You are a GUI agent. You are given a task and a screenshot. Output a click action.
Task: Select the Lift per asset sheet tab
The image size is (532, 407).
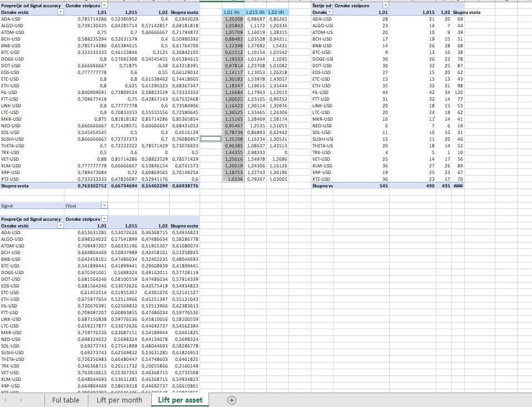[x=180, y=400]
